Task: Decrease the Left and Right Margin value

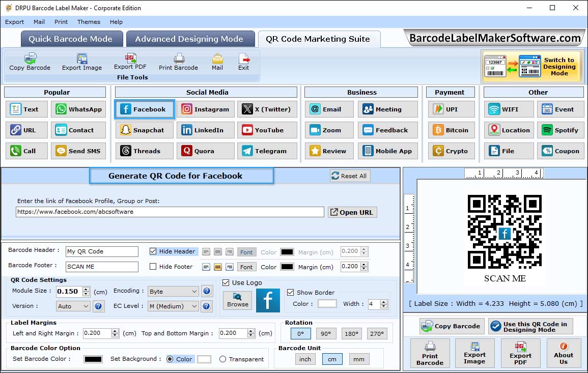Action: (x=115, y=335)
